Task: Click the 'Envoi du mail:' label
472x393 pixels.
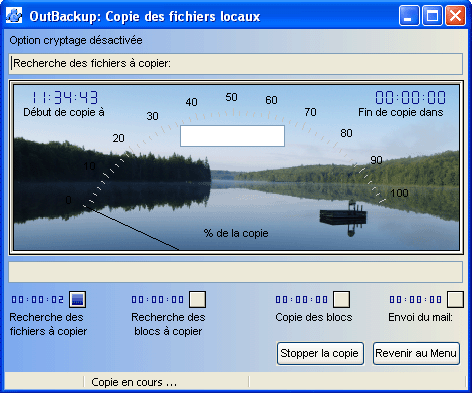Action: 421,317
